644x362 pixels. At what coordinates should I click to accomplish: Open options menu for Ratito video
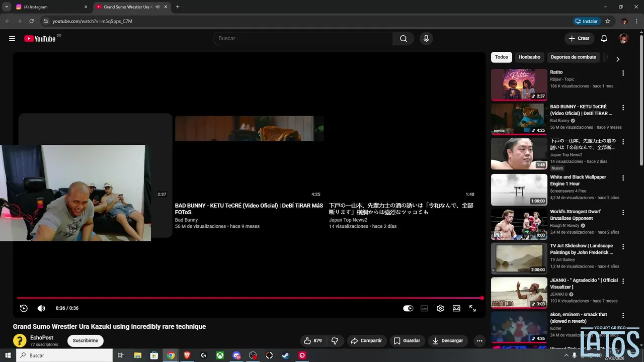[623, 73]
